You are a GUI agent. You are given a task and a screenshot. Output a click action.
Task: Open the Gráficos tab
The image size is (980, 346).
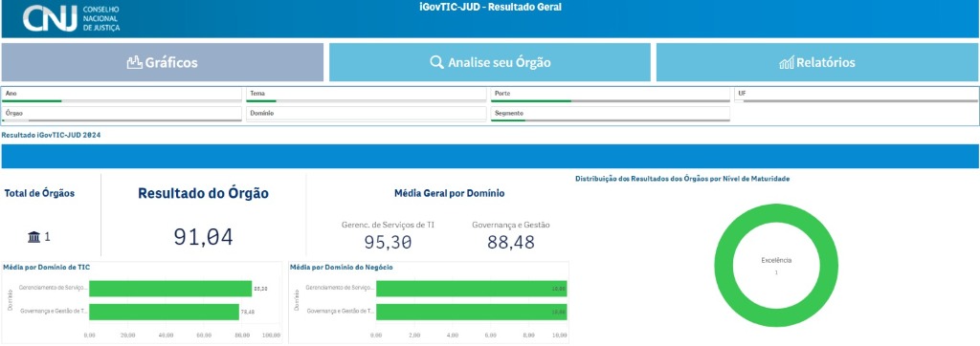(x=163, y=62)
